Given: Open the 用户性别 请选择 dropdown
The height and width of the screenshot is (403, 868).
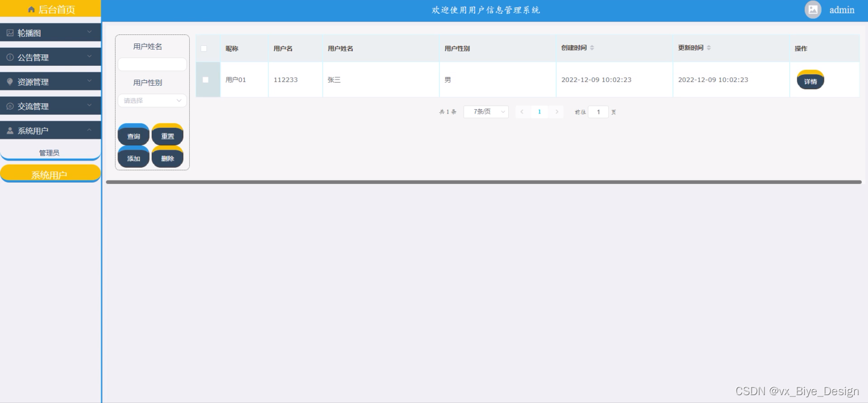Looking at the screenshot, I should point(153,101).
